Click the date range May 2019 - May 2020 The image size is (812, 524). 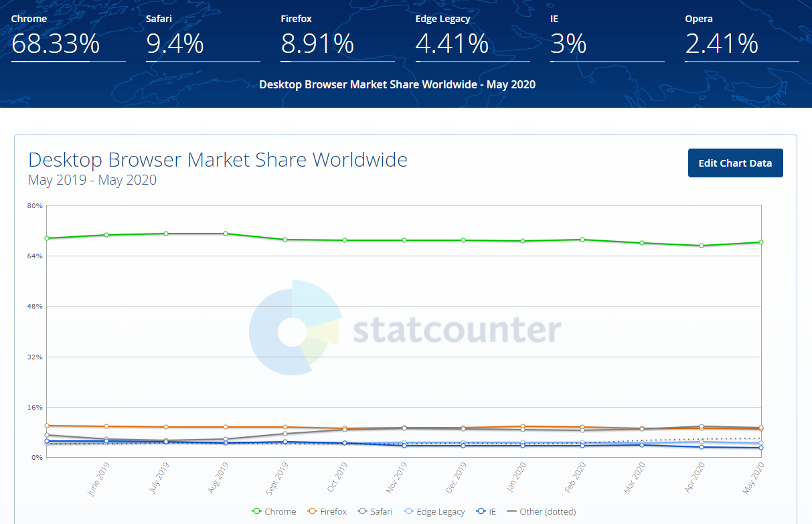click(92, 180)
